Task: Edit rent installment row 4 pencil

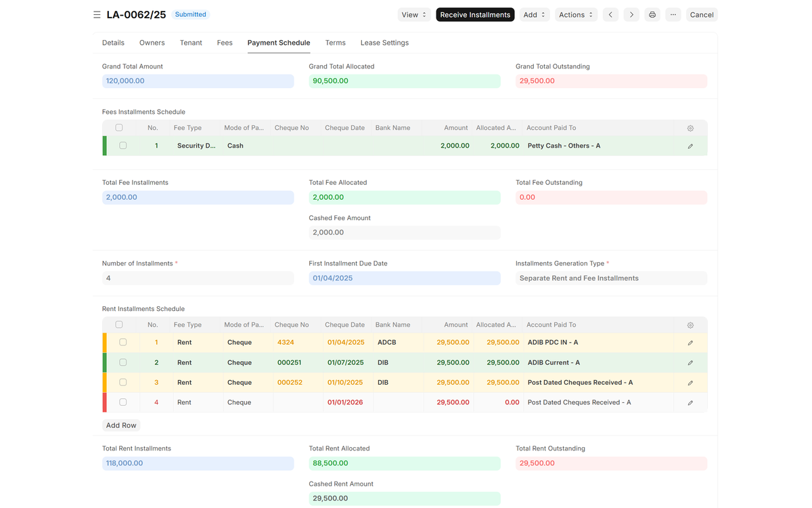Action: pos(690,403)
